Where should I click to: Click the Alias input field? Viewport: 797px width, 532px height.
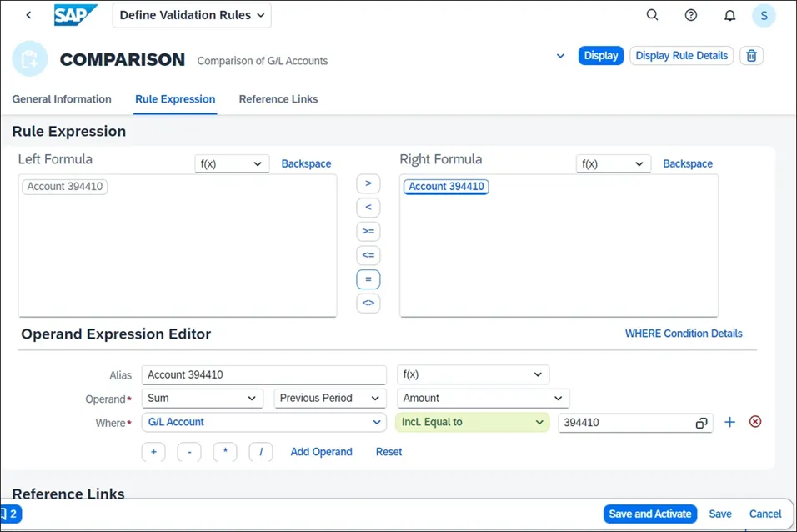[x=263, y=375]
